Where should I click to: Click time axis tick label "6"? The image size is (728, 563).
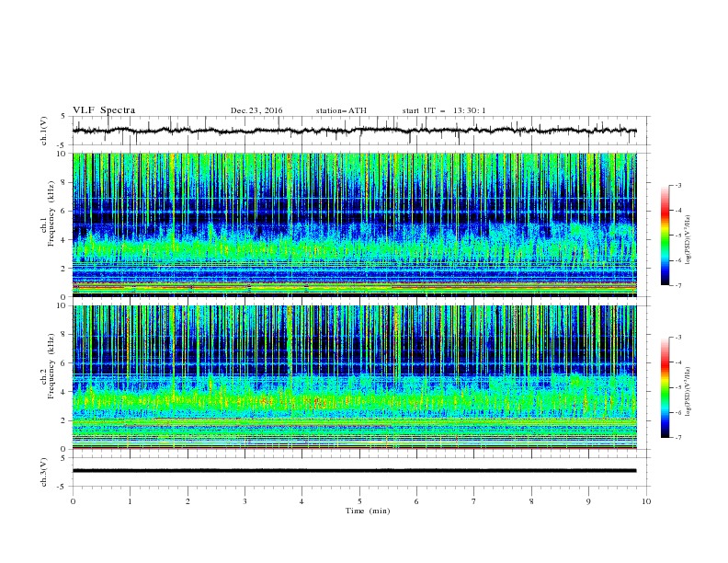click(417, 501)
